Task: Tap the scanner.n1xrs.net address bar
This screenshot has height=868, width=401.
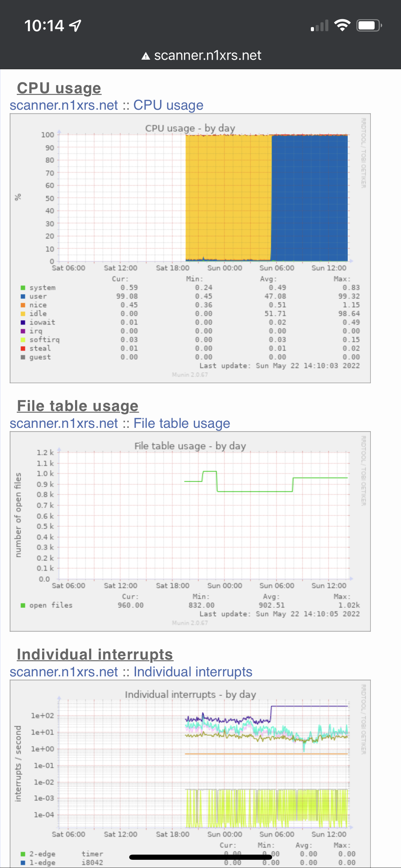Action: coord(200,55)
